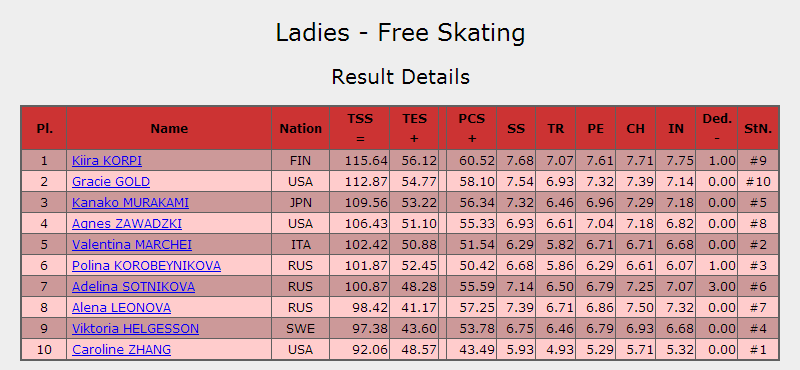Click the Ladies - Free Skating title
800x370 pixels.
coord(401,33)
